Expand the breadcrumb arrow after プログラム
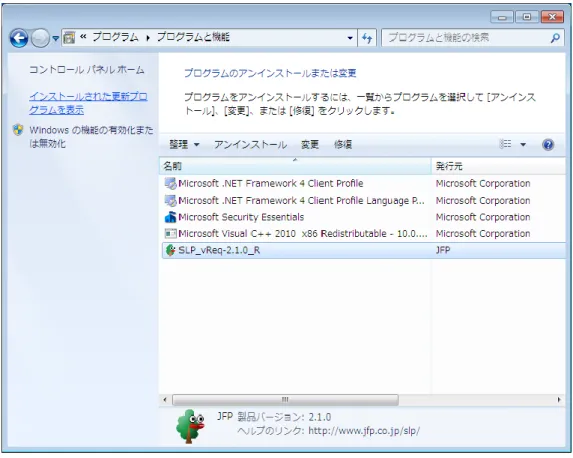Viewport: 573px width, 458px height. click(148, 38)
